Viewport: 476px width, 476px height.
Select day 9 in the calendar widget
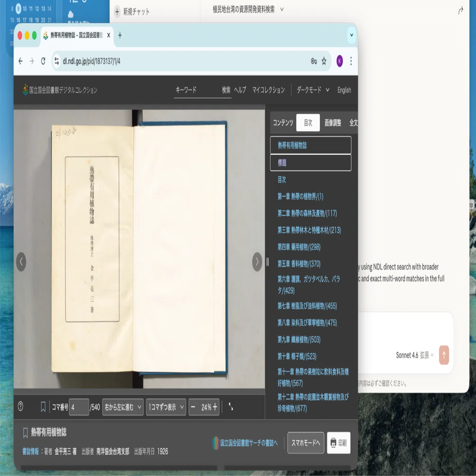[18, 9]
